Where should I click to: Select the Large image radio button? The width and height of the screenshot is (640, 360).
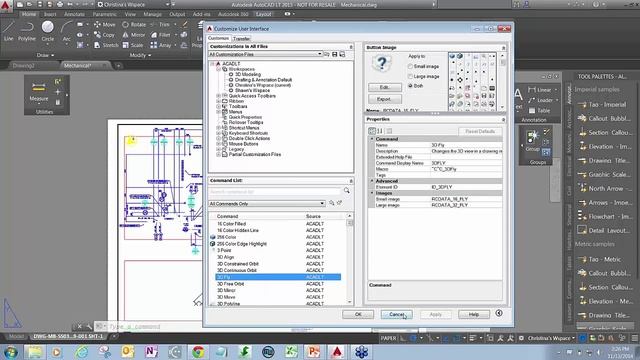pyautogui.click(x=410, y=76)
